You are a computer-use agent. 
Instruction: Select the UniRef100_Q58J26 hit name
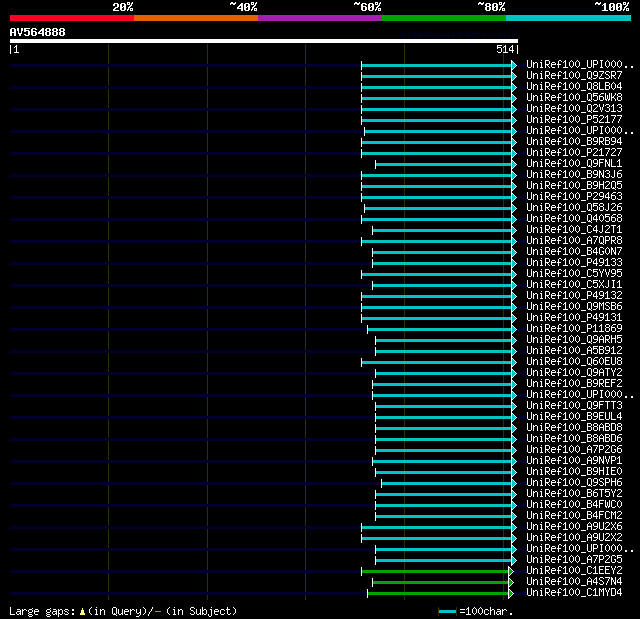(x=574, y=208)
